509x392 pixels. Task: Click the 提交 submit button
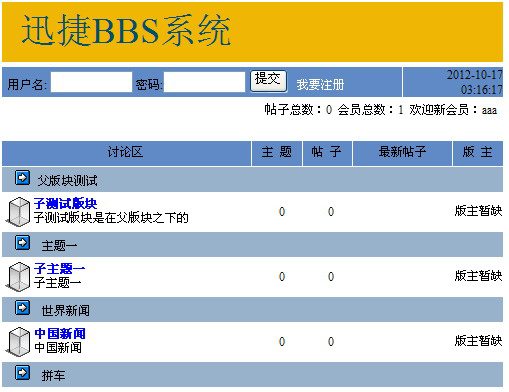point(268,81)
